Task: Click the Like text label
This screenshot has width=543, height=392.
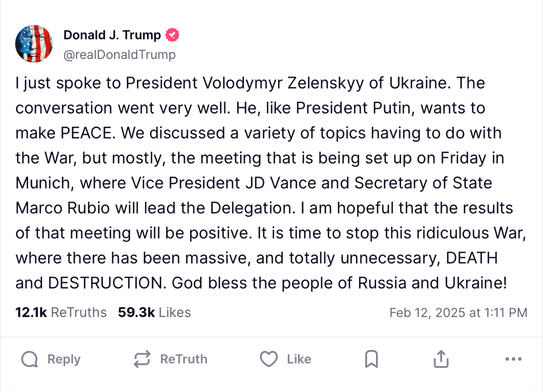Action: click(x=299, y=360)
